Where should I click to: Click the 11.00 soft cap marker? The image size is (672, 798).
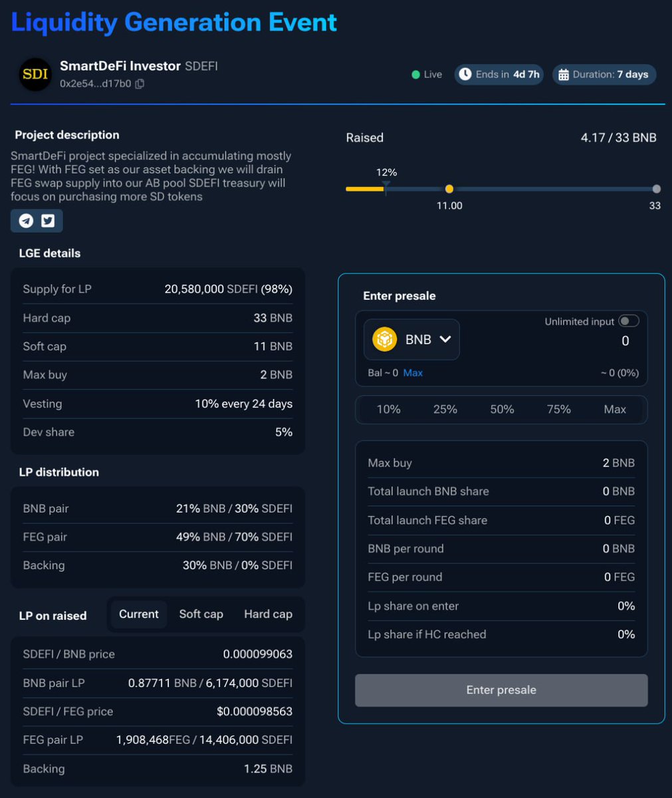coord(449,190)
